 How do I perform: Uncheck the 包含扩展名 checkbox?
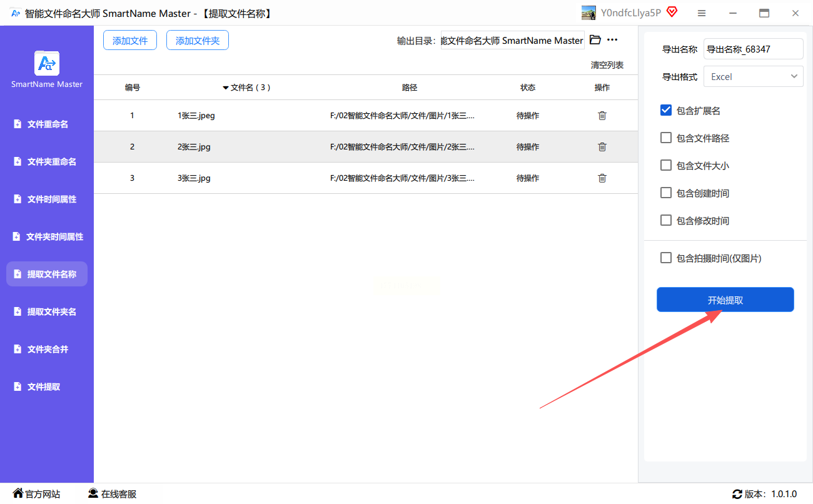tap(666, 110)
